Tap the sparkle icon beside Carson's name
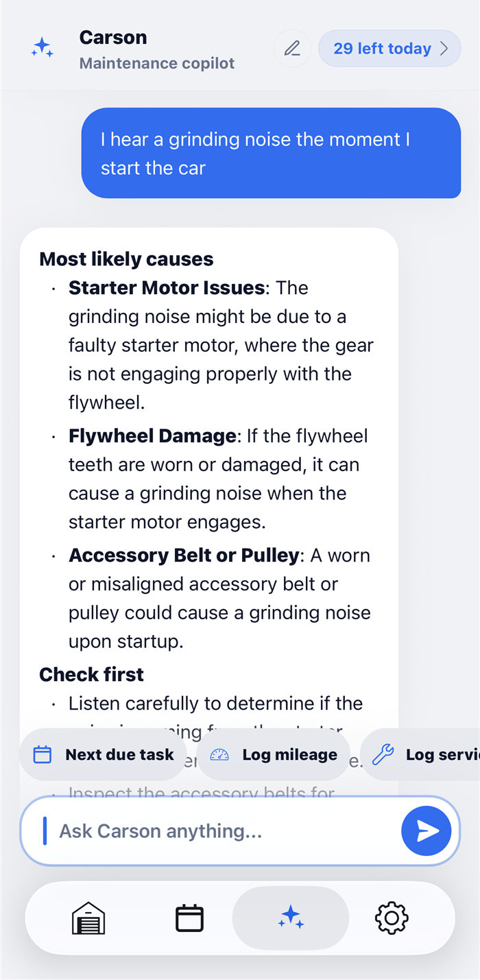 [43, 48]
